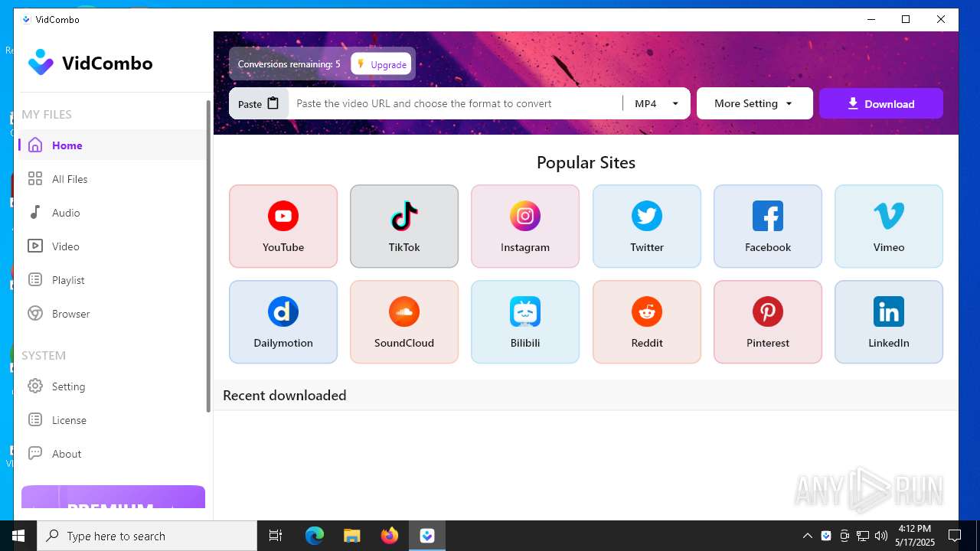Click the taskbar search box

tap(147, 536)
